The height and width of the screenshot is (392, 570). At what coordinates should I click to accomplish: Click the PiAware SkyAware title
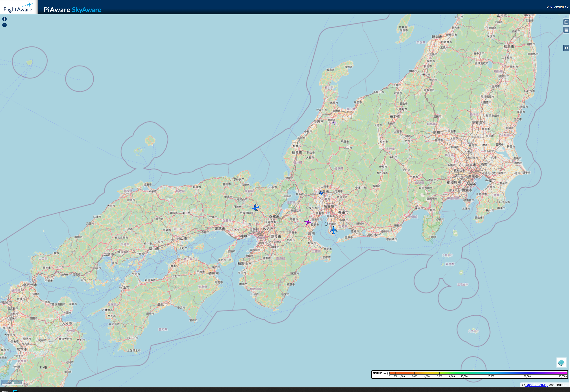(72, 10)
